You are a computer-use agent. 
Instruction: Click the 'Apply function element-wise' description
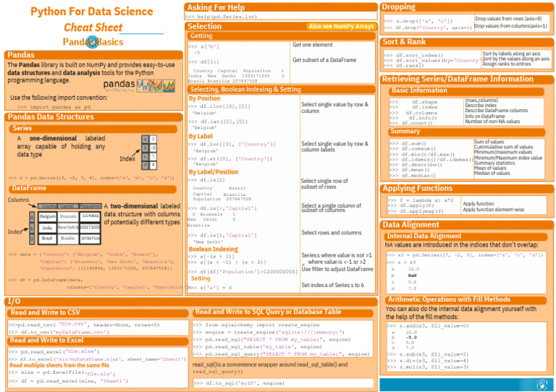[x=494, y=210]
